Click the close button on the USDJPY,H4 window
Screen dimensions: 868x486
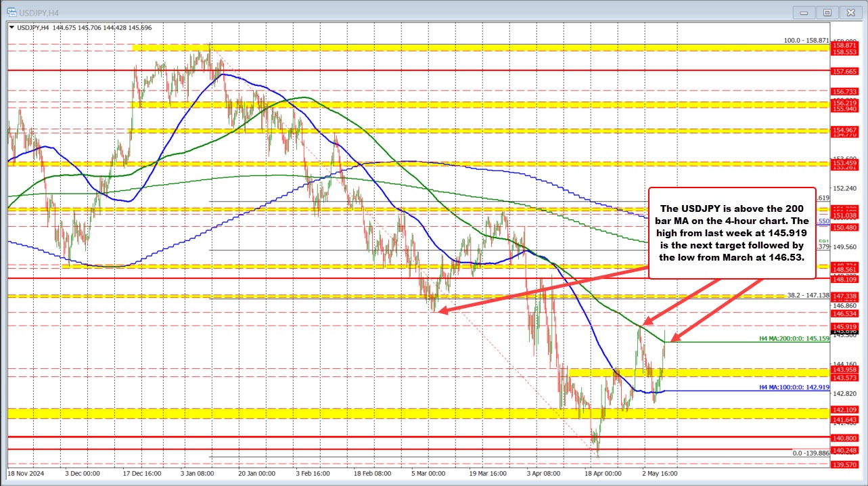coord(850,12)
